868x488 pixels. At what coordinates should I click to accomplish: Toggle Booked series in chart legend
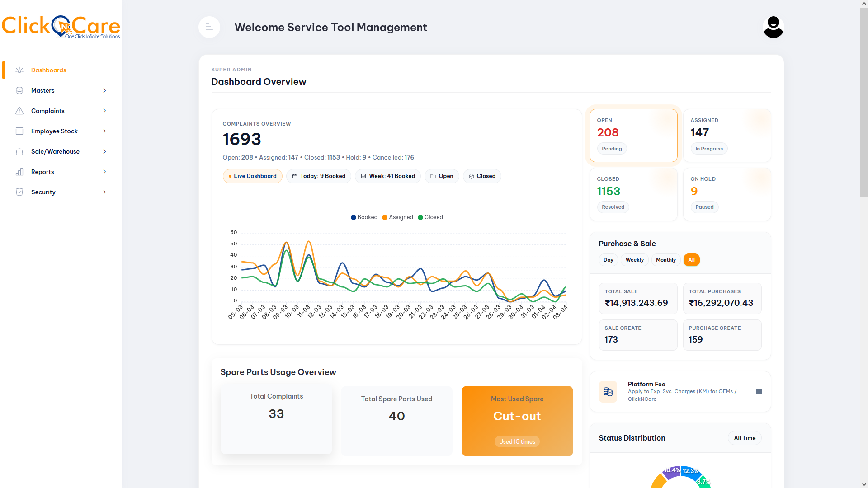point(364,217)
